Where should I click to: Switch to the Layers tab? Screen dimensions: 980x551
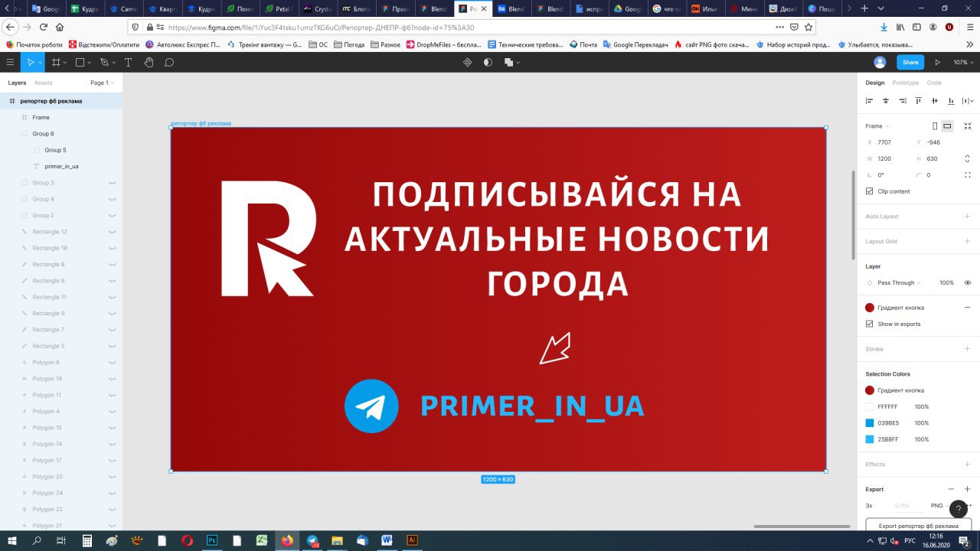point(17,83)
